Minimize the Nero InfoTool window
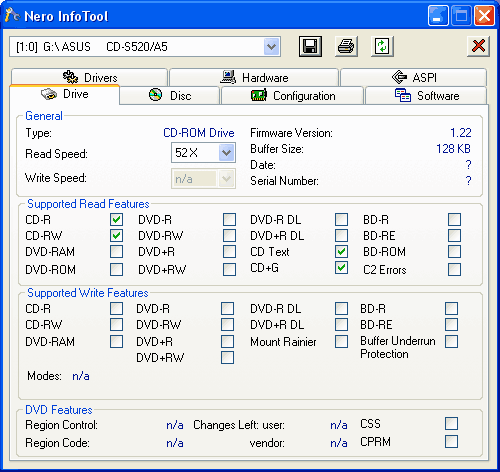Screen dimensions: 500x472 pos(438,16)
